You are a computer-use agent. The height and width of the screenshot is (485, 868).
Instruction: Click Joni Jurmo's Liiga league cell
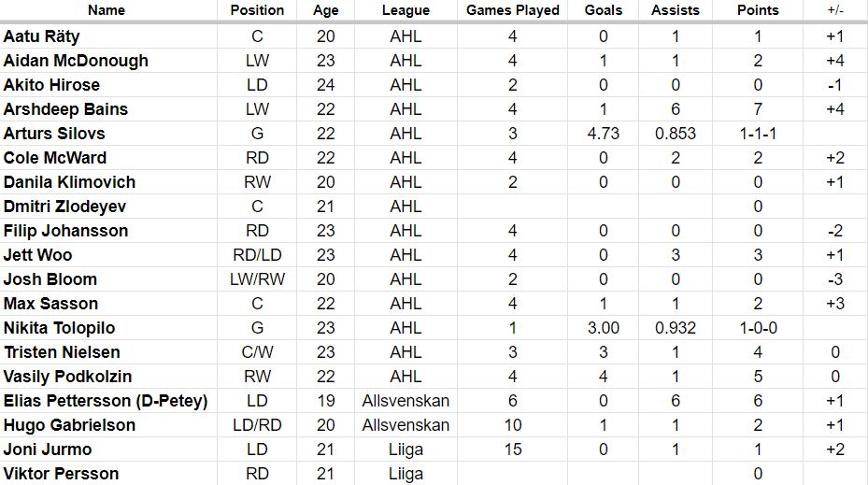(x=406, y=449)
